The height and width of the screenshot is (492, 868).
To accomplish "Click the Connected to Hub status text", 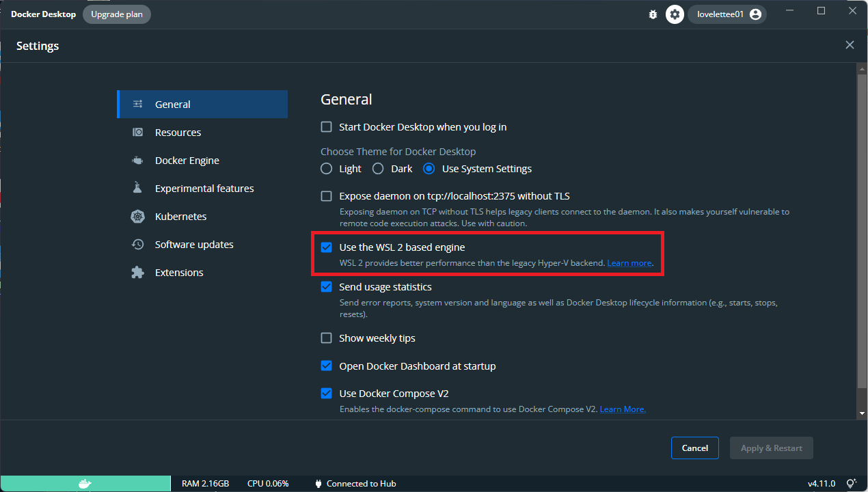I will tap(361, 484).
